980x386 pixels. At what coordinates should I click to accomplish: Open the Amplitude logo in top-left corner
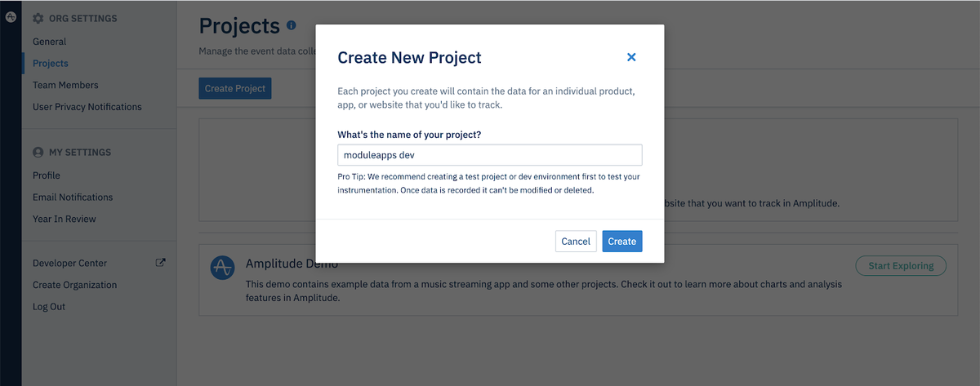[11, 17]
